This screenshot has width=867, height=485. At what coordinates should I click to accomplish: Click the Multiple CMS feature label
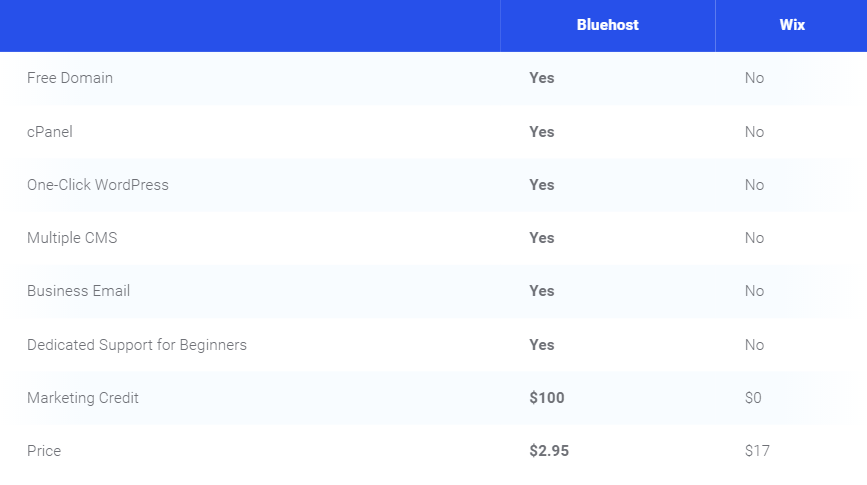click(x=72, y=238)
